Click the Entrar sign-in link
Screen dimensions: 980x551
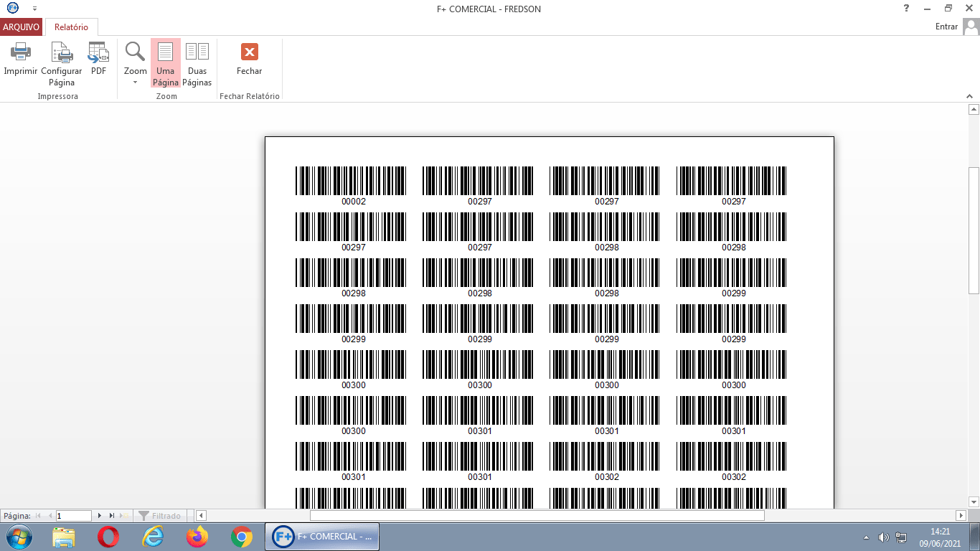coord(946,27)
